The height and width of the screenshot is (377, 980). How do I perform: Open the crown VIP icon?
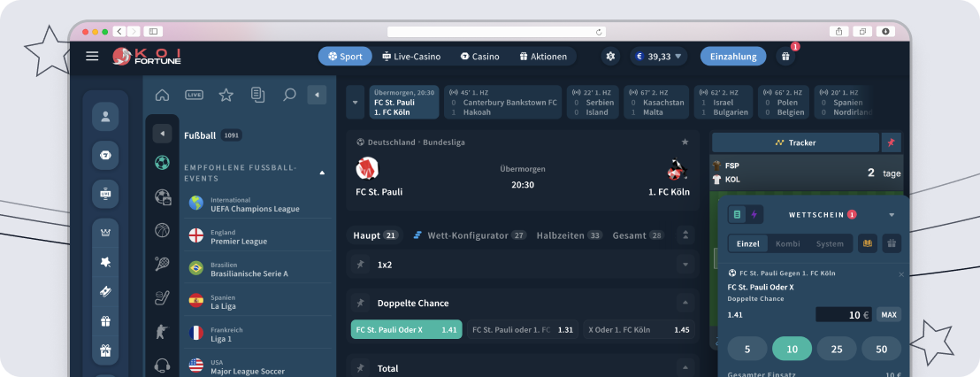coord(105,233)
